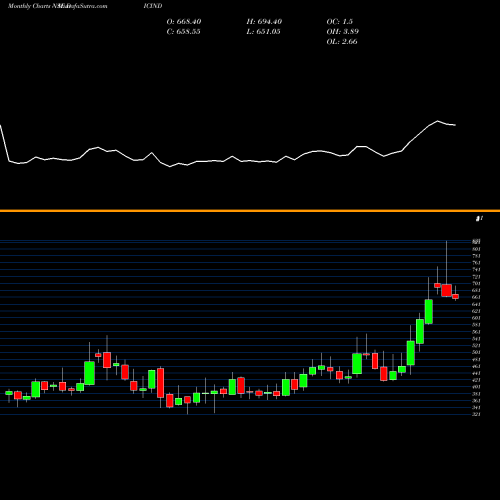The image size is (500, 500).
Task: Click the OC: 1.5 reading
Action: (x=339, y=22)
